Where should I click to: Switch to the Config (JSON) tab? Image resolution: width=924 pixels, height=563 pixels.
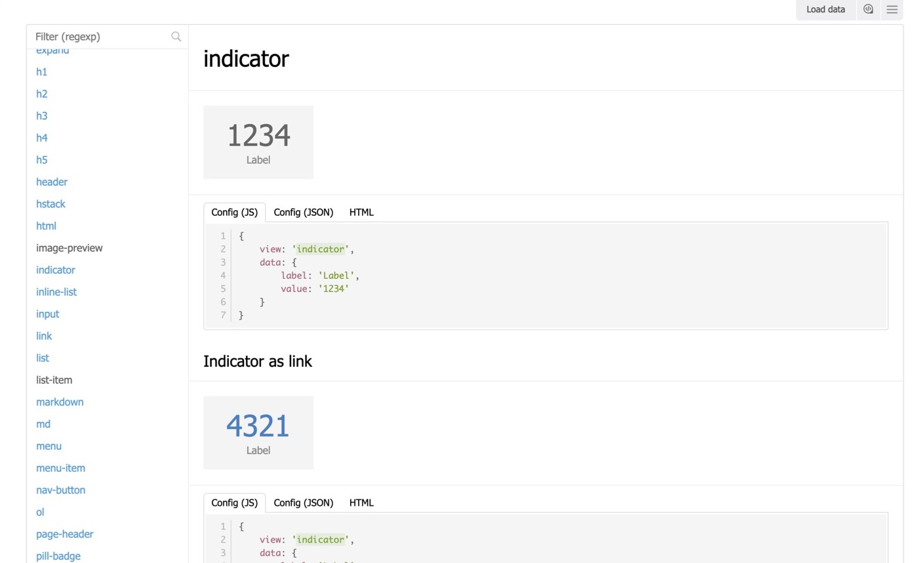[304, 212]
